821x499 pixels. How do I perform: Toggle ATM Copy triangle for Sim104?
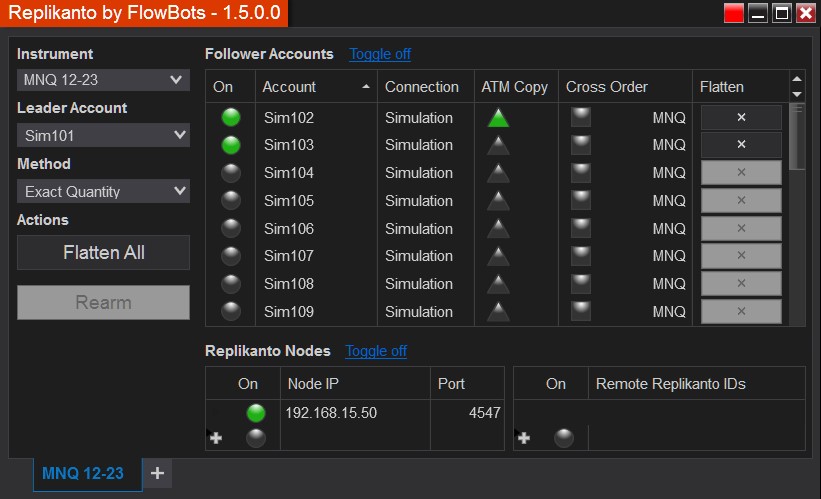tap(498, 173)
